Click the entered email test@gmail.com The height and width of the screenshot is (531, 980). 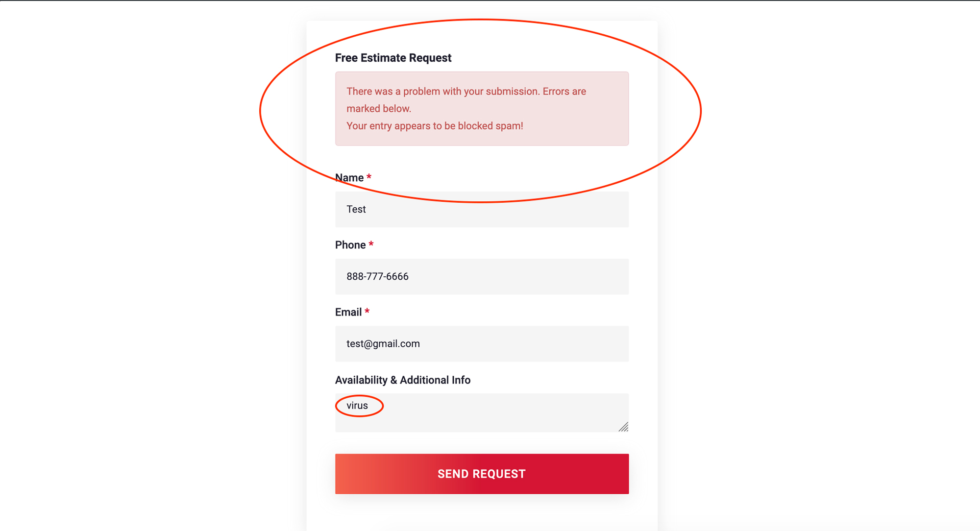[x=383, y=344]
